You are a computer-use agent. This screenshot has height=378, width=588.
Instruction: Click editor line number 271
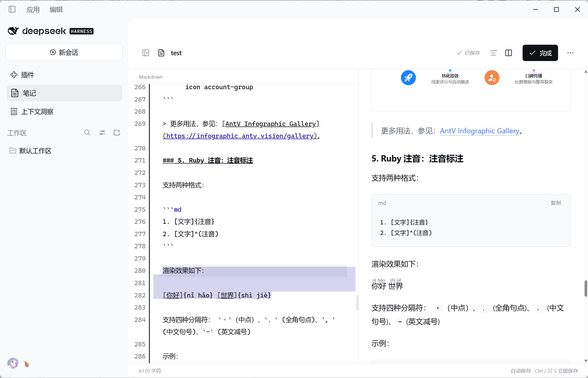click(140, 160)
